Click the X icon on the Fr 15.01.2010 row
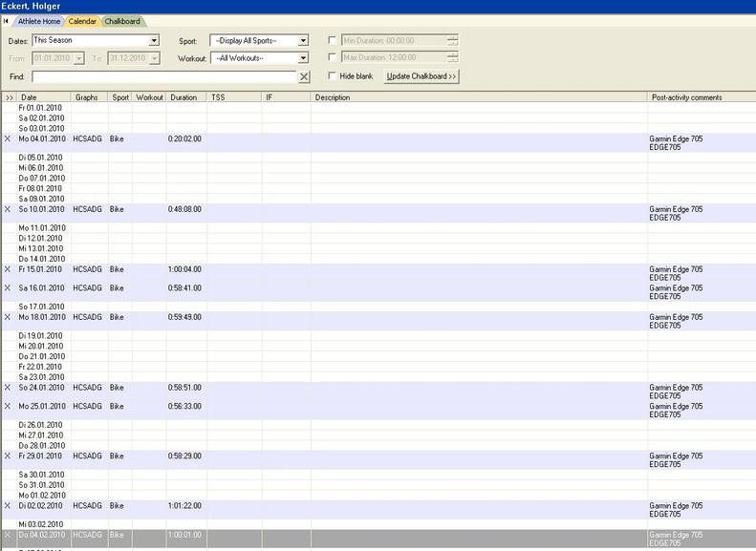 pos(8,270)
